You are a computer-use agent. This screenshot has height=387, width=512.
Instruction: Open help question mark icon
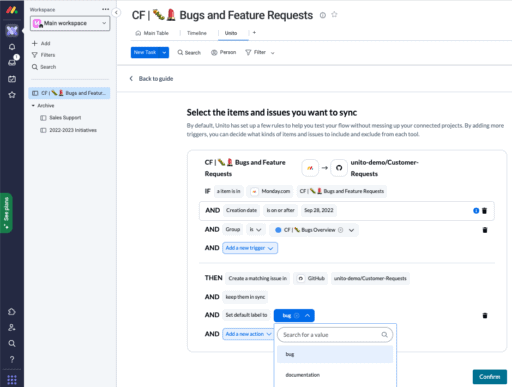point(12,359)
